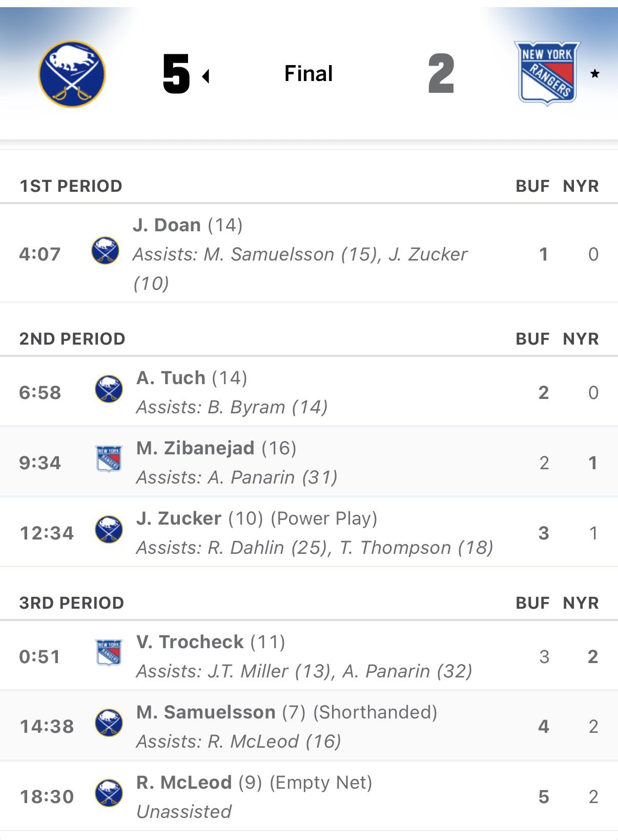Tap the Buffalo Sabres logo in header

(x=72, y=74)
